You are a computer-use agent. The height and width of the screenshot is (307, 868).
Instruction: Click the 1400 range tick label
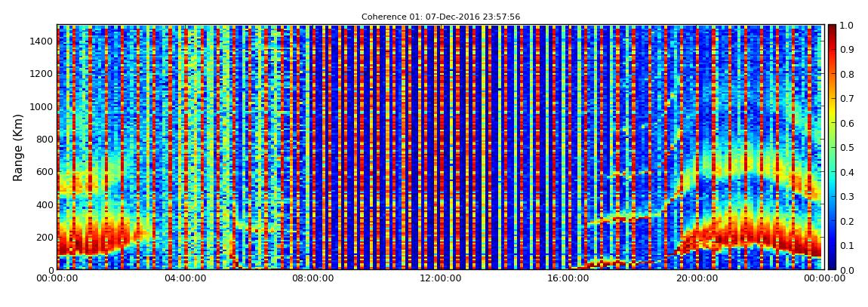(x=42, y=41)
